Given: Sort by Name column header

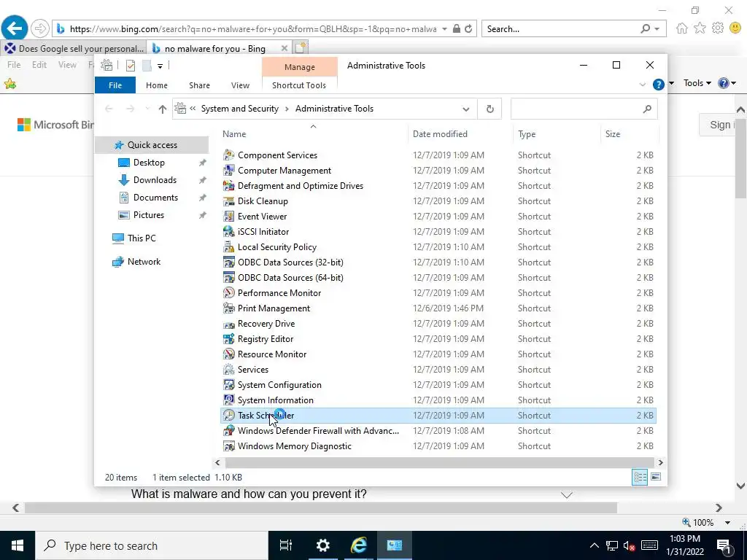Looking at the screenshot, I should click(234, 134).
